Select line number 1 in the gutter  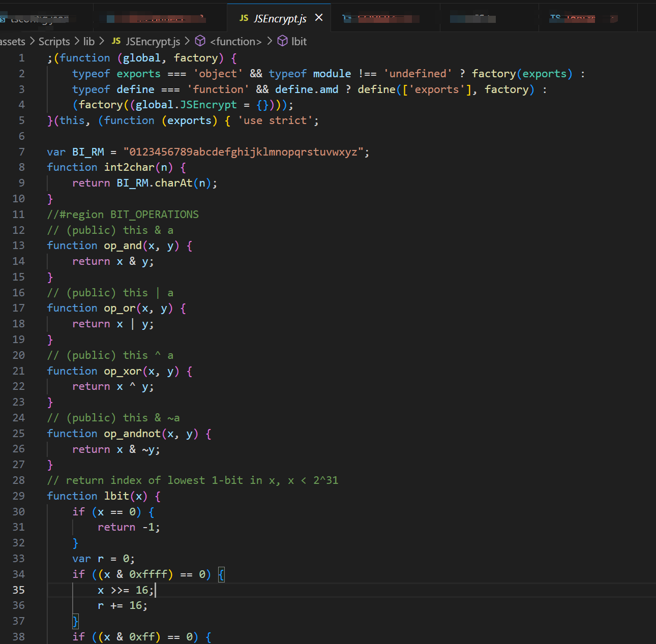[21, 58]
